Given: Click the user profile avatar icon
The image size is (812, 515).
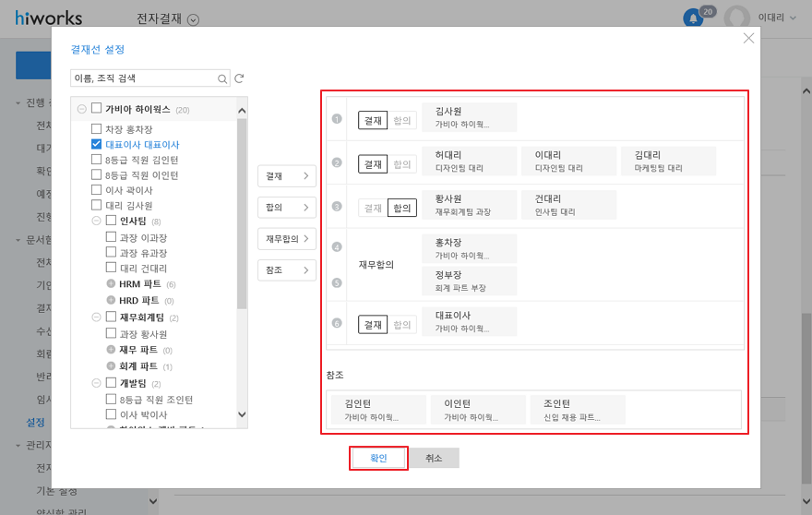Looking at the screenshot, I should [x=736, y=18].
